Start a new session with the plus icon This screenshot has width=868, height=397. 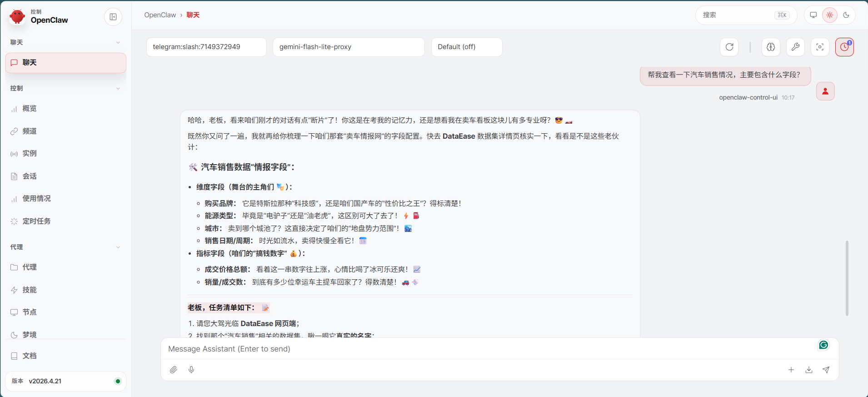click(791, 370)
